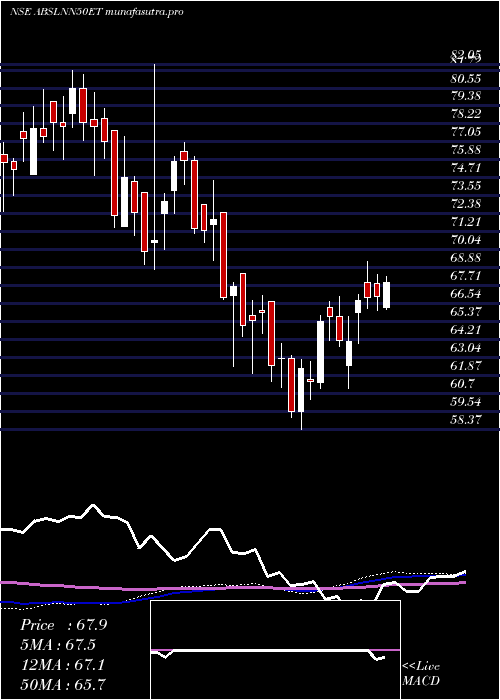Click the 74.71 price axis label

pos(466,168)
